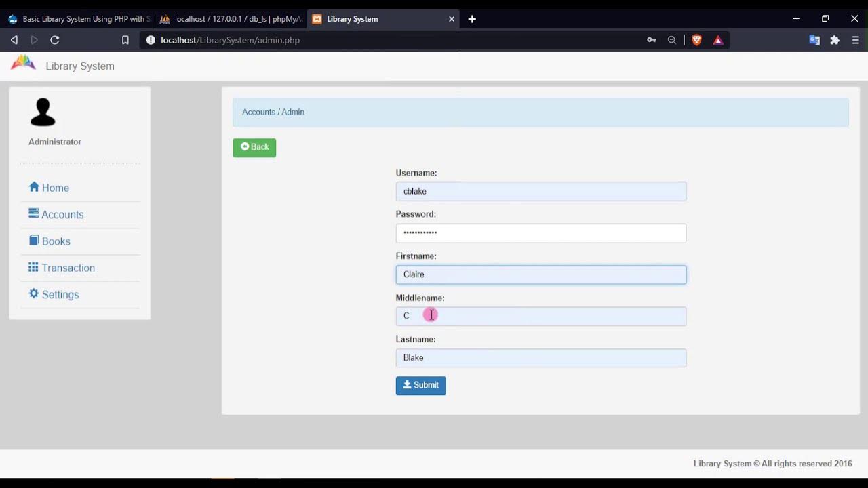This screenshot has height=488, width=868.
Task: Click the footer All rights reserved 2016 text
Action: pos(772,464)
